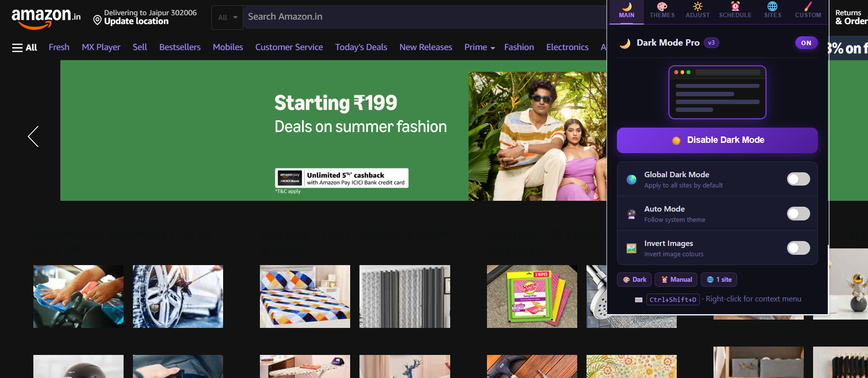
Task: Open the All search category dropdown
Action: tap(228, 18)
